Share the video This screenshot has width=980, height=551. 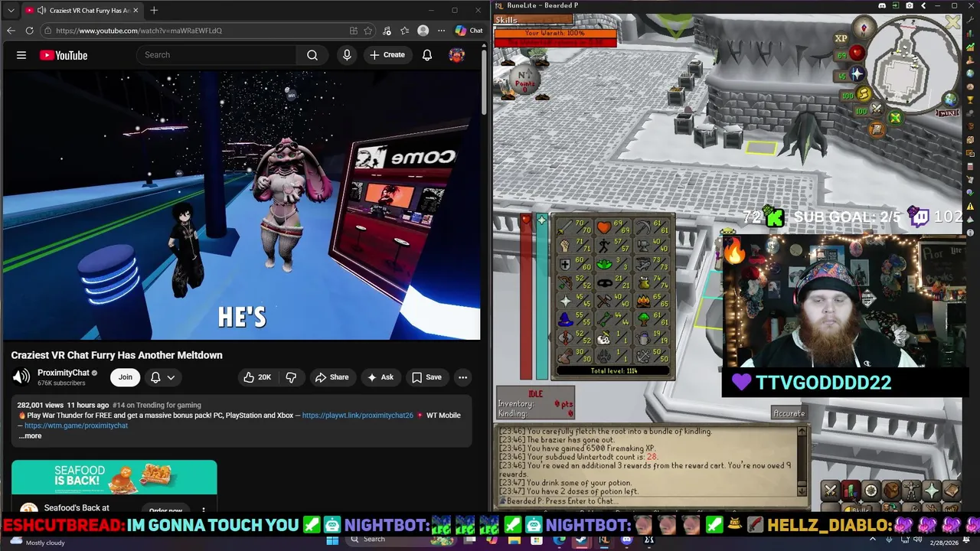tap(332, 377)
